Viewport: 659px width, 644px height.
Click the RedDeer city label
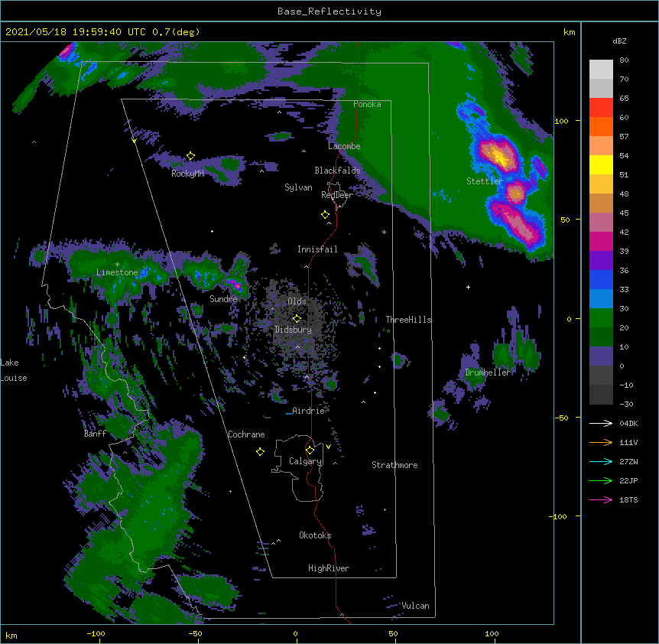point(336,195)
